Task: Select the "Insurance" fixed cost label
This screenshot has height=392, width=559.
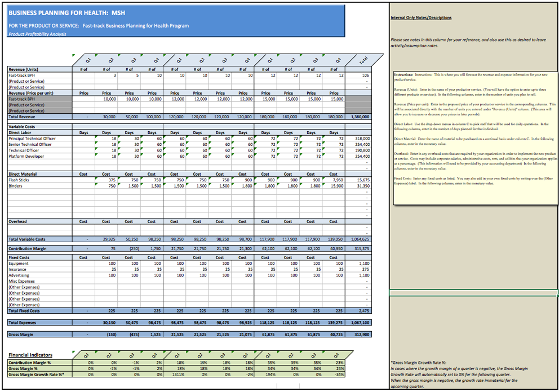Action: pyautogui.click(x=17, y=269)
